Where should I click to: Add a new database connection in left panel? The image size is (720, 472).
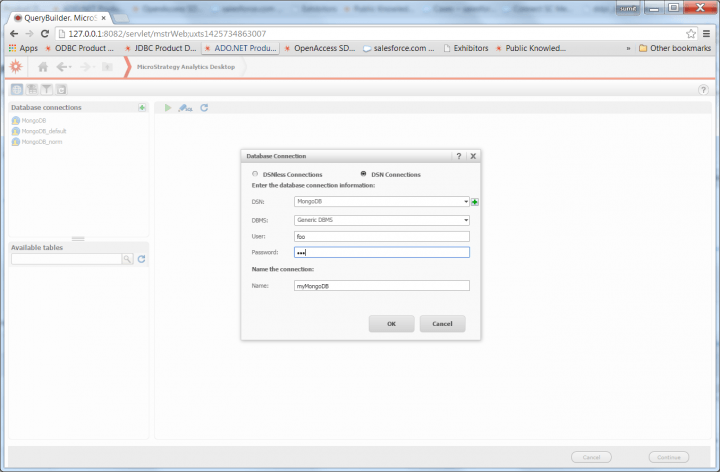(x=143, y=107)
